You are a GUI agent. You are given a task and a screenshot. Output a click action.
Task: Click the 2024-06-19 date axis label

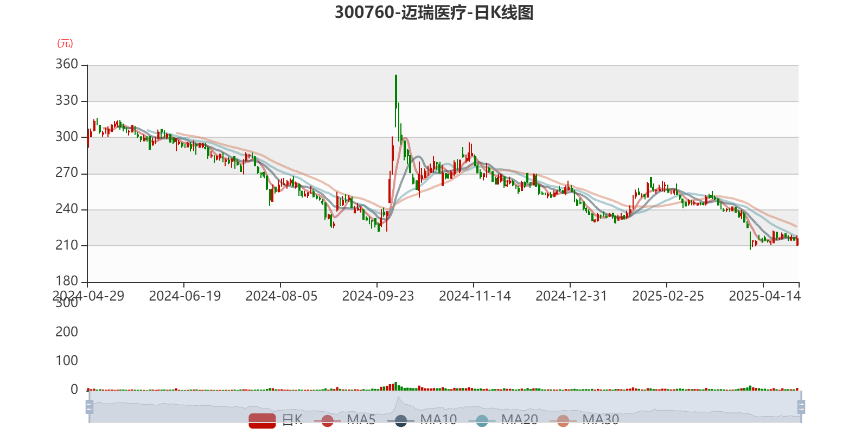point(185,296)
